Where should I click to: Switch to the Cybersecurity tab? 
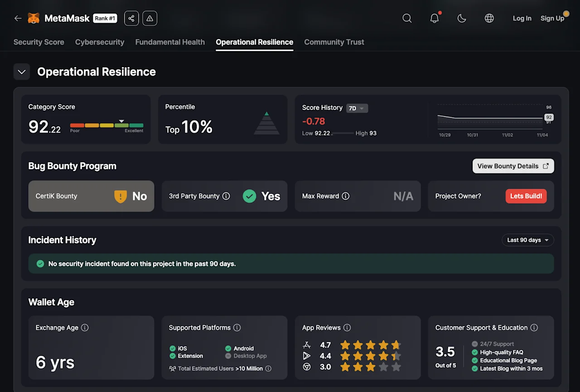click(x=100, y=42)
